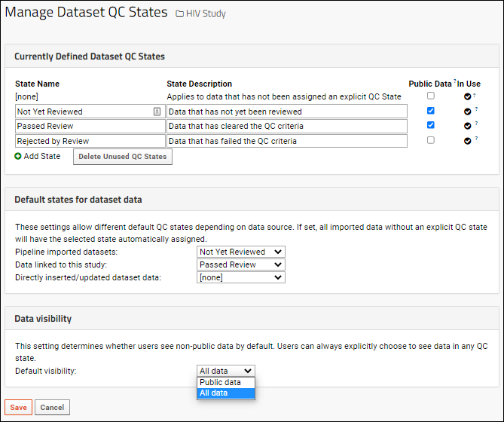Enable Public Data for the [none] state

point(431,96)
